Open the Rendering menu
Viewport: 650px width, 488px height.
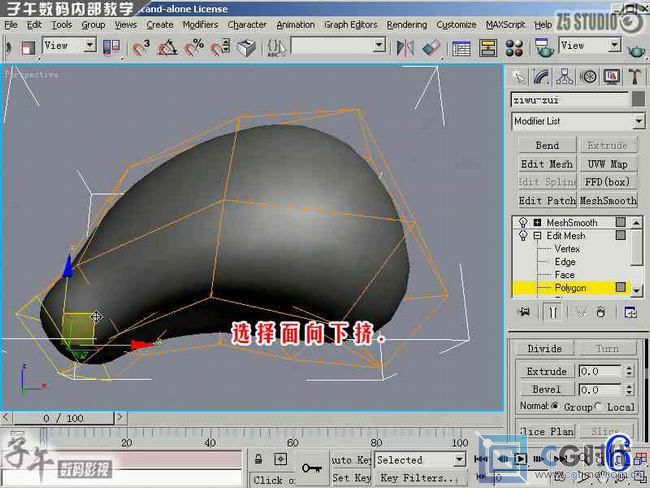(x=407, y=25)
